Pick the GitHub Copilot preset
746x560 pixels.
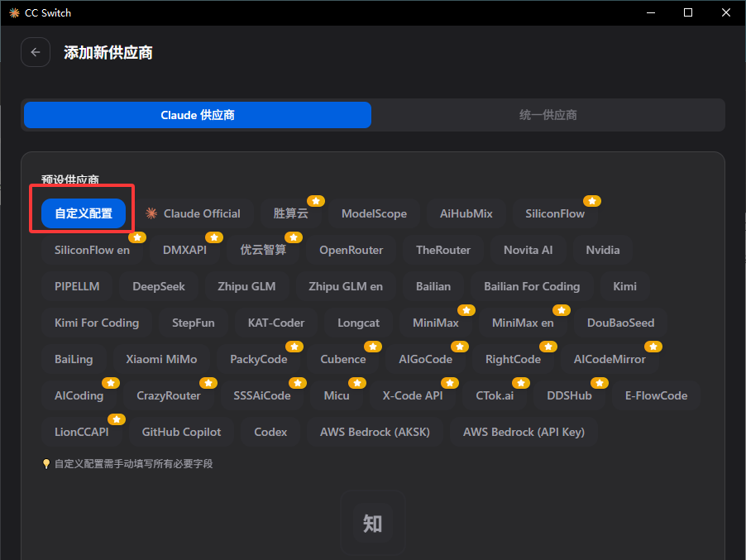tap(181, 432)
